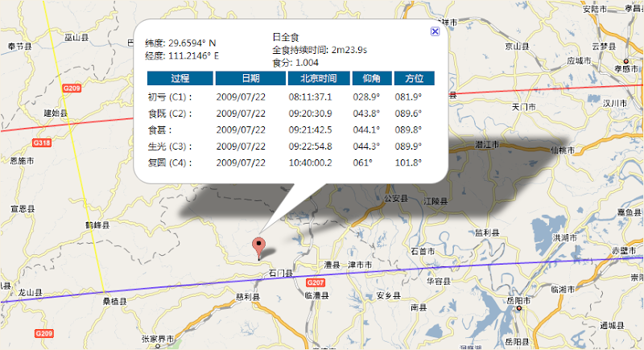
Task: Click the 津市市 map label
Action: 360,265
